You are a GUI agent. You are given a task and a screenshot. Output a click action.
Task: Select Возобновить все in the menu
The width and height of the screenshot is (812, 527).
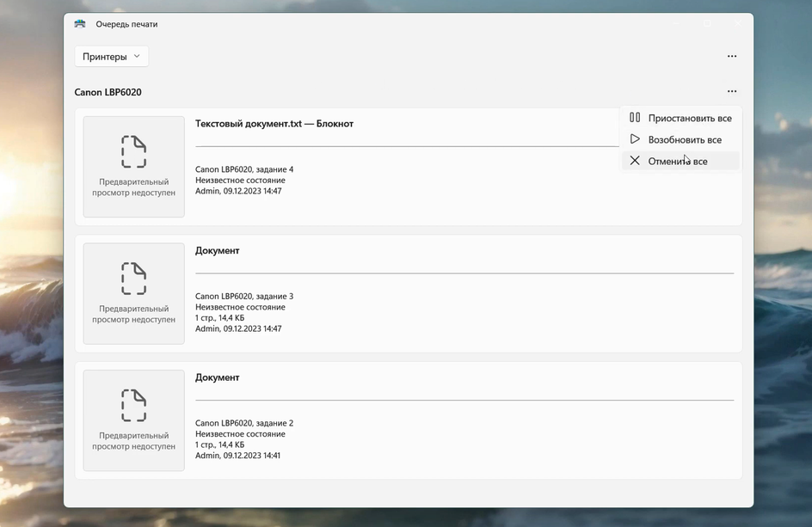[680, 140]
